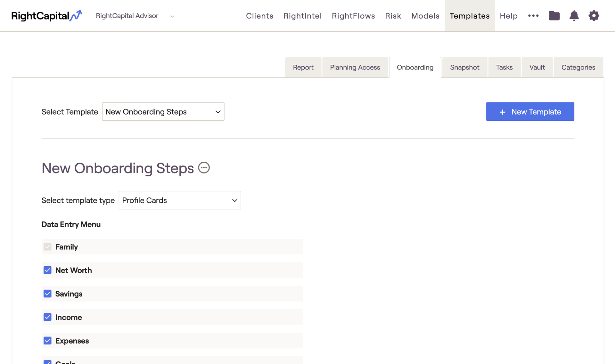Image resolution: width=615 pixels, height=364 pixels.
Task: Click the RightCapital logo
Action: coord(47,16)
